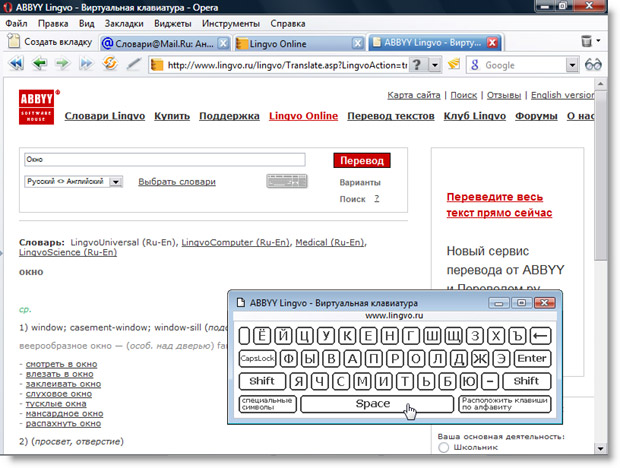Close the Словари@Mail.Ru tab
The image size is (620, 468).
tap(223, 43)
